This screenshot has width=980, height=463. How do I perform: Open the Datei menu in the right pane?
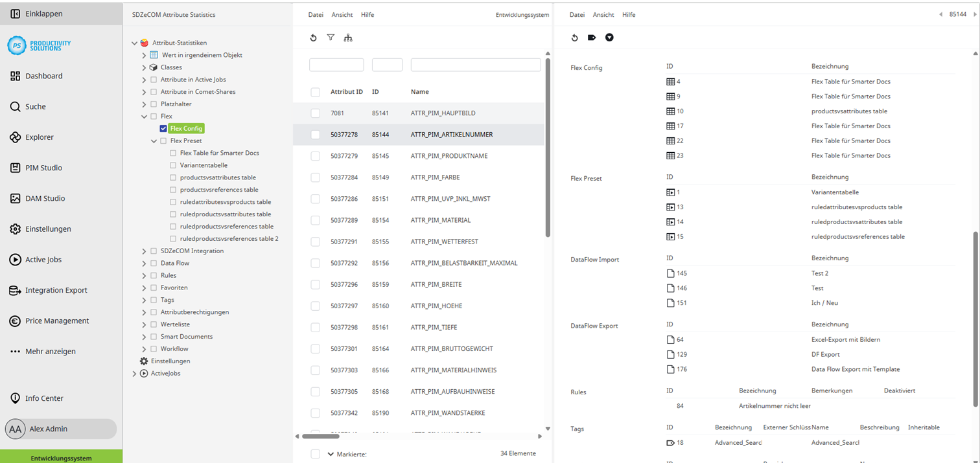tap(576, 14)
